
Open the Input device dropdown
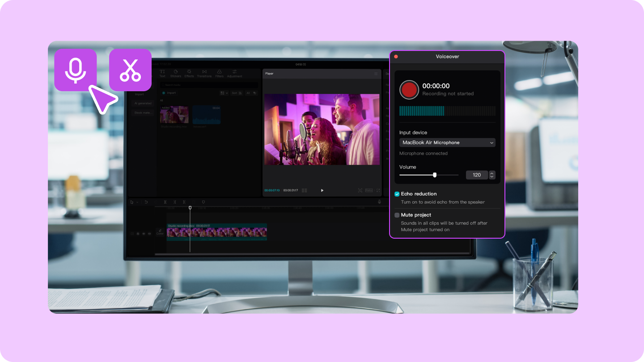pos(447,143)
